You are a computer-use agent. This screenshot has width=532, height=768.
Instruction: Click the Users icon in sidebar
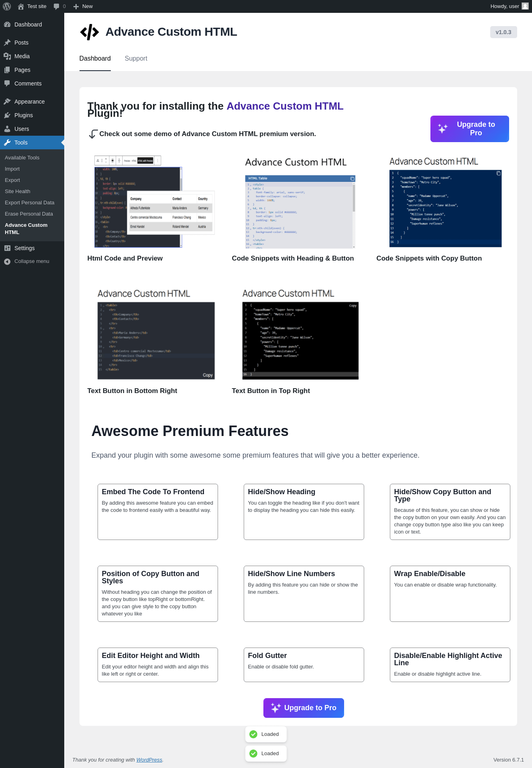coord(7,129)
